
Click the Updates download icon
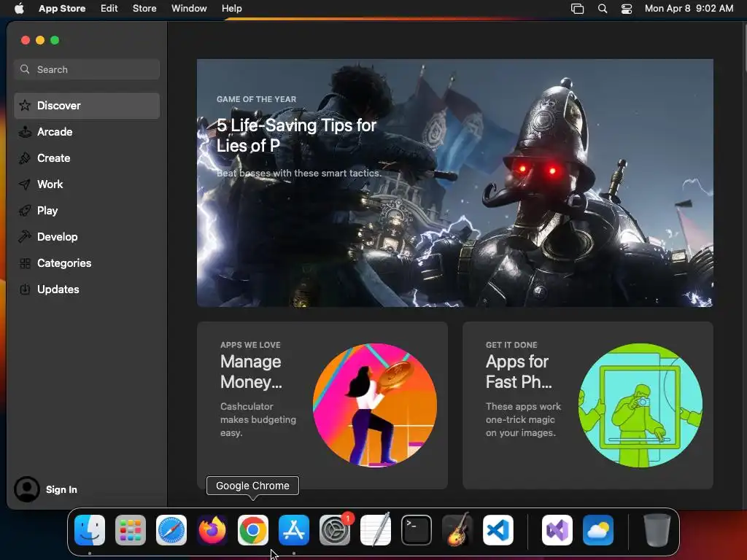tap(25, 289)
